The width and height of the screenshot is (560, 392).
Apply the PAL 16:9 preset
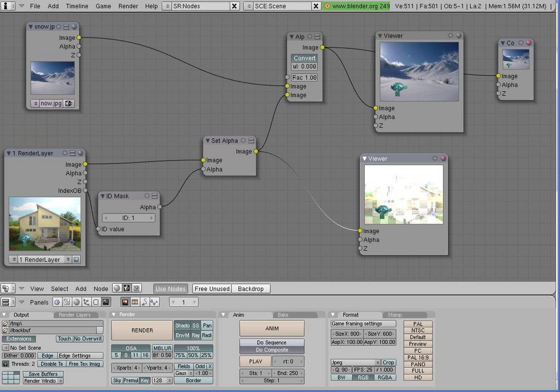tap(418, 358)
